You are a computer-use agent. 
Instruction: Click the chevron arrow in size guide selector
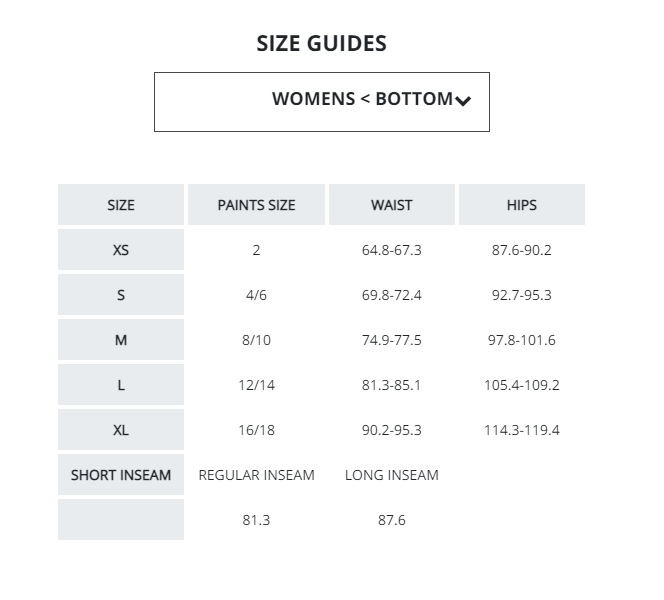tap(462, 101)
